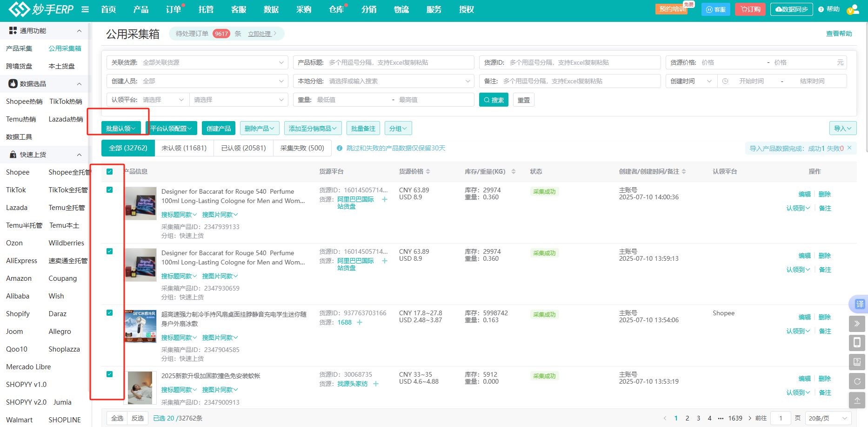Click the back-to-top arrow icon
Image resolution: width=868 pixels, height=427 pixels.
(857, 400)
